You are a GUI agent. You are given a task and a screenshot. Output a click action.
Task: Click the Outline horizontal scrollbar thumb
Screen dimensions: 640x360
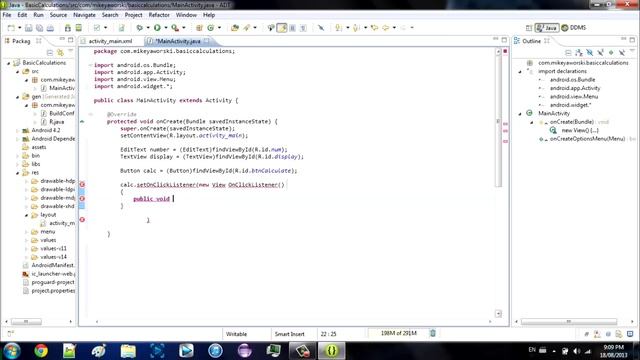point(569,322)
